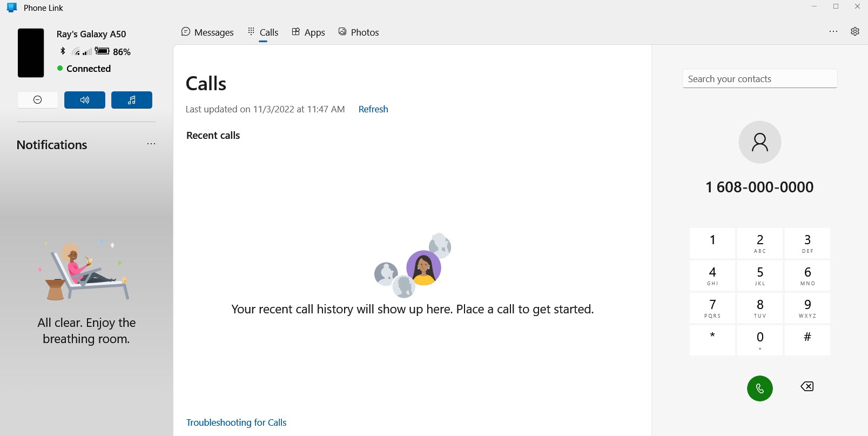The height and width of the screenshot is (436, 868).
Task: Minimize the Phone Link window
Action: pyautogui.click(x=814, y=6)
